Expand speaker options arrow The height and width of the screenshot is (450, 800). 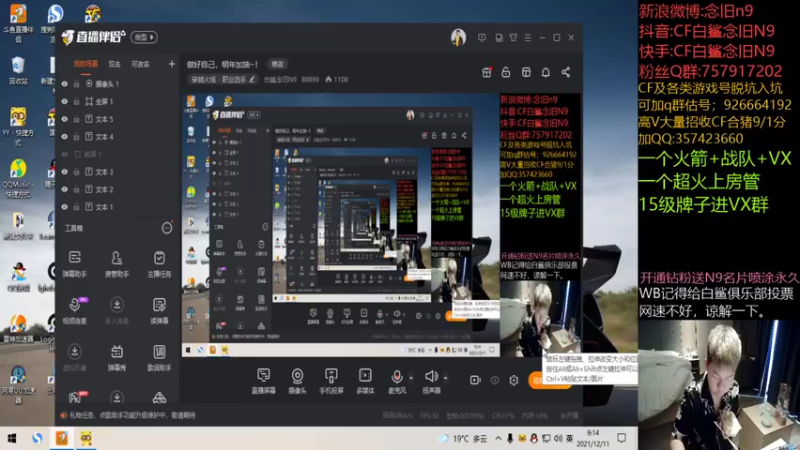click(445, 378)
